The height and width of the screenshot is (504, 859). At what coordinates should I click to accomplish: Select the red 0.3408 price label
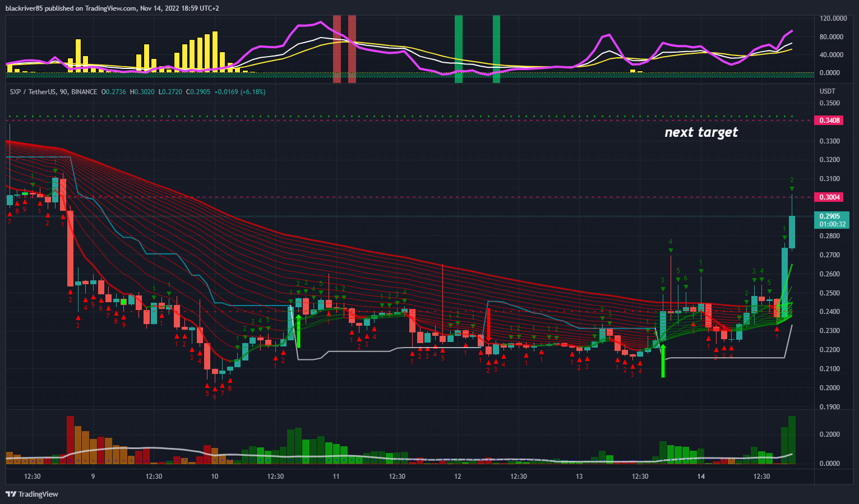(830, 121)
